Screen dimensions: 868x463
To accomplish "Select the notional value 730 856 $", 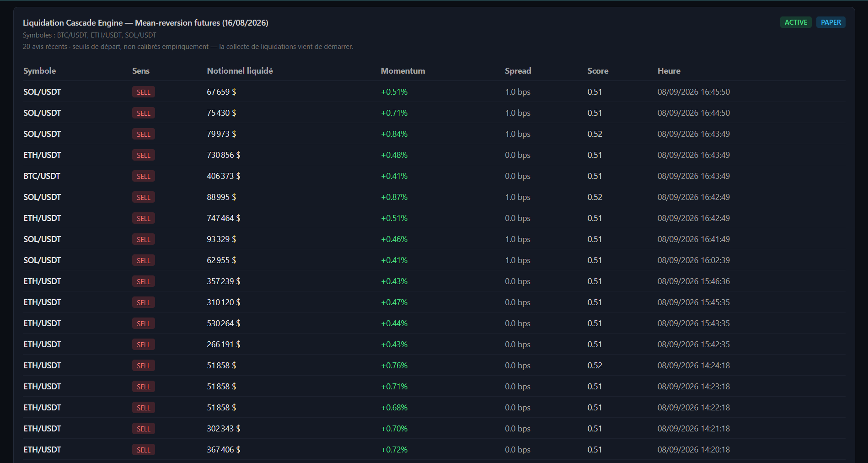I will pyautogui.click(x=224, y=155).
